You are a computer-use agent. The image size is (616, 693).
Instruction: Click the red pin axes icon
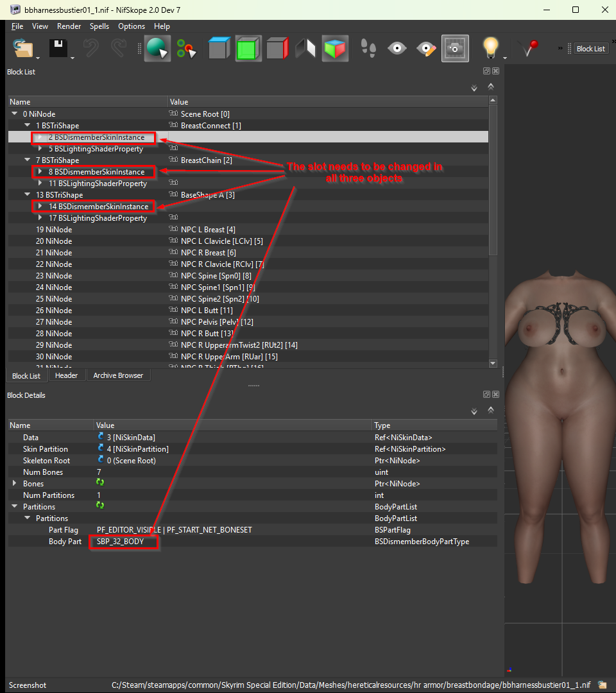[530, 47]
